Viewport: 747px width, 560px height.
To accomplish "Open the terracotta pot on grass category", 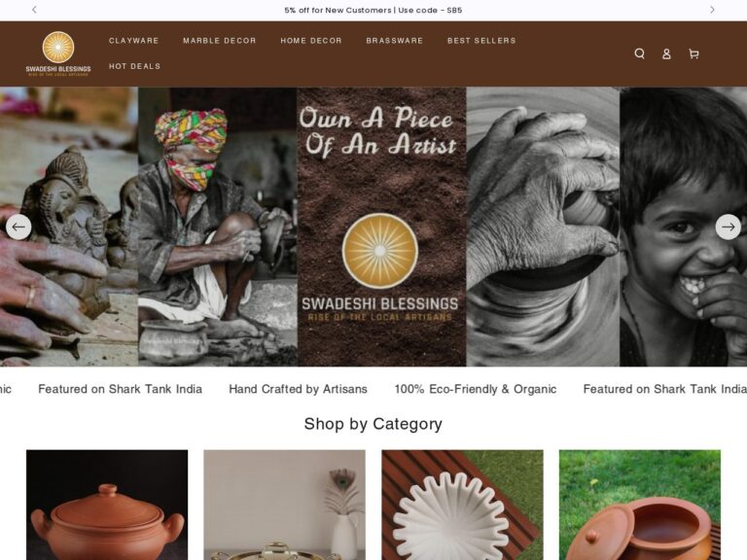I will pos(640,505).
